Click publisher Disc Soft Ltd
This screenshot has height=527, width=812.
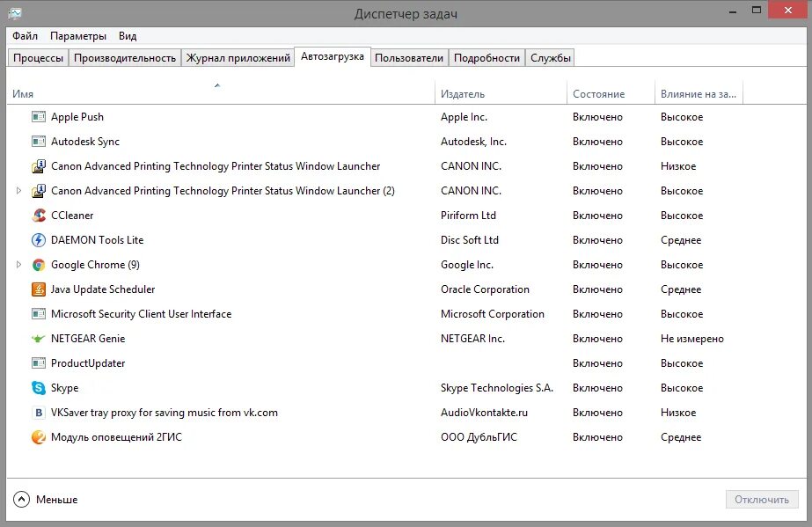coord(469,239)
